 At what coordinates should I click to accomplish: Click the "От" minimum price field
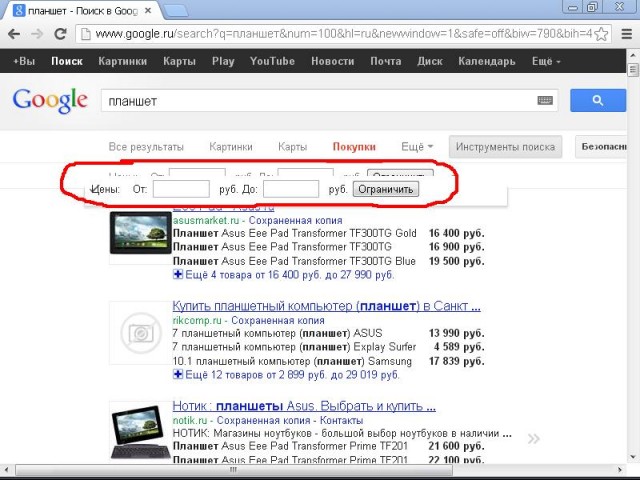tap(181, 188)
